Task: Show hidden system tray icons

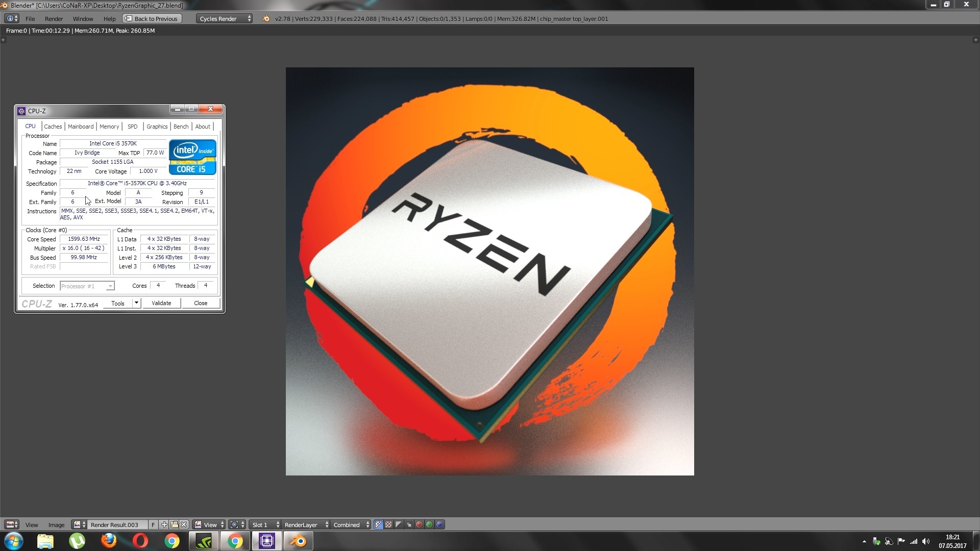Action: (x=864, y=541)
